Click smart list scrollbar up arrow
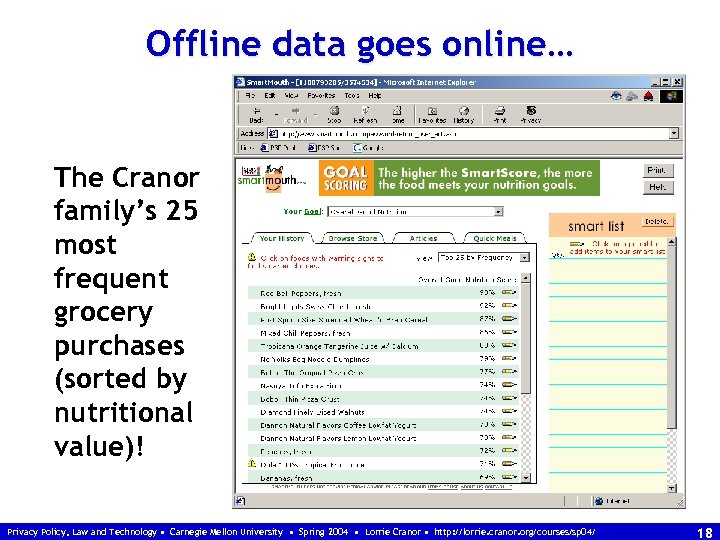720x540 pixels. pos(672,242)
